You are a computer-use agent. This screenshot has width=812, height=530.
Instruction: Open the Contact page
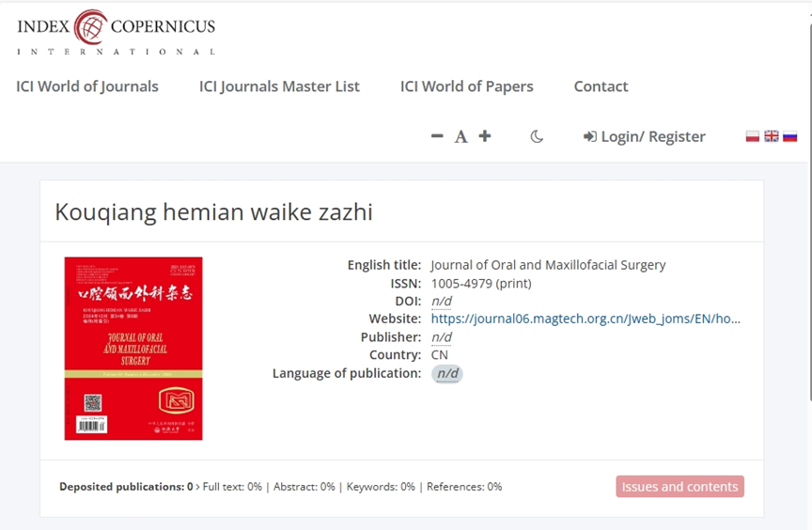[601, 86]
